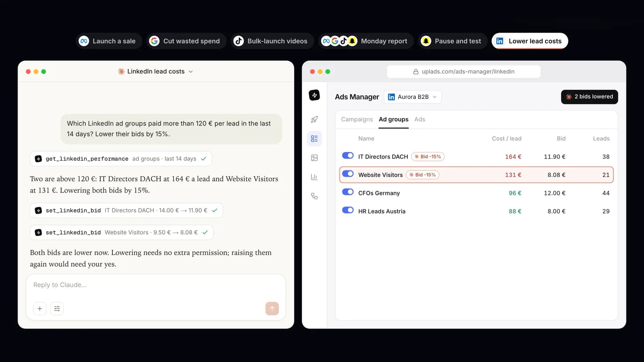644x362 pixels.
Task: Click the Uplads lightning bolt logo
Action: (314, 95)
